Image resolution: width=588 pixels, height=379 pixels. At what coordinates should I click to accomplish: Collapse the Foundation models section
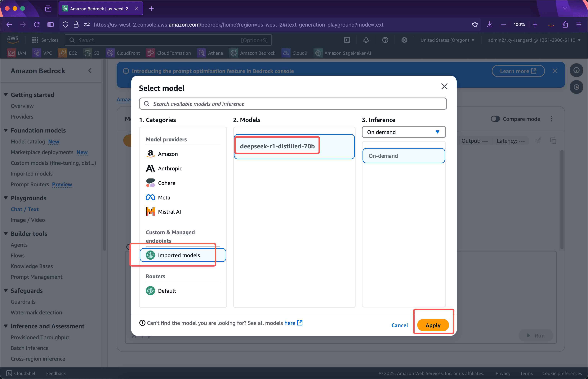tap(6, 130)
